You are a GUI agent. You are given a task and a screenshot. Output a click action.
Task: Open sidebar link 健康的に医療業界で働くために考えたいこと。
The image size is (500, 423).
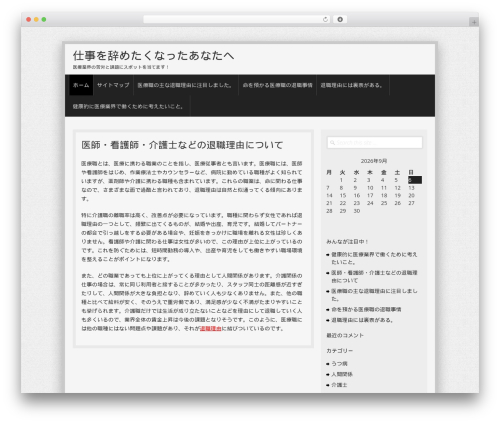374,258
